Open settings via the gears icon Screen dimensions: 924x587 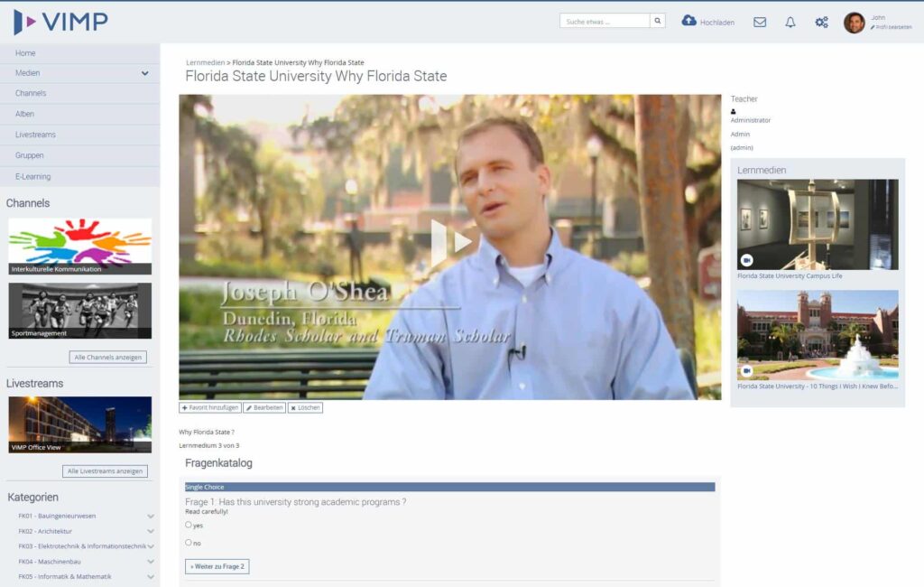point(820,22)
